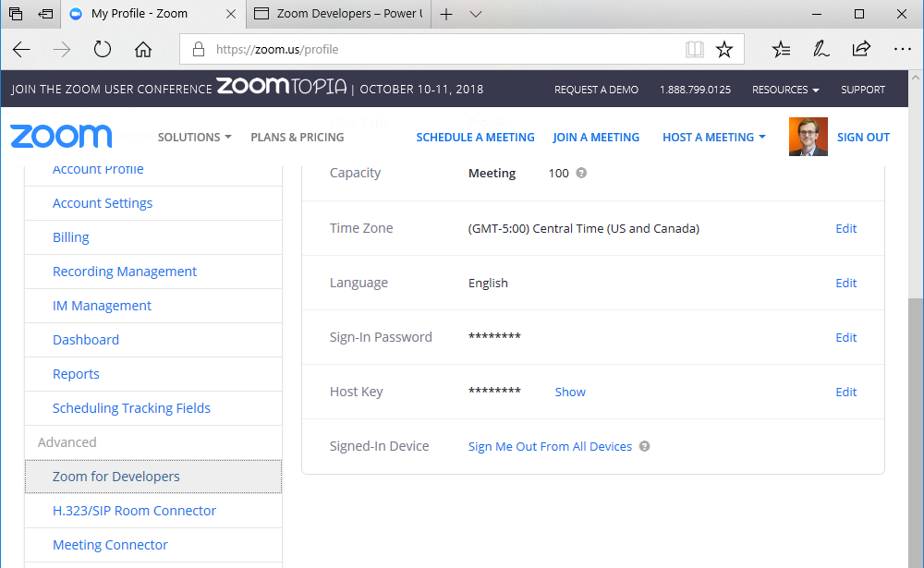Open a new tab with the plus icon
Screen dimensions: 924x568
(446, 14)
